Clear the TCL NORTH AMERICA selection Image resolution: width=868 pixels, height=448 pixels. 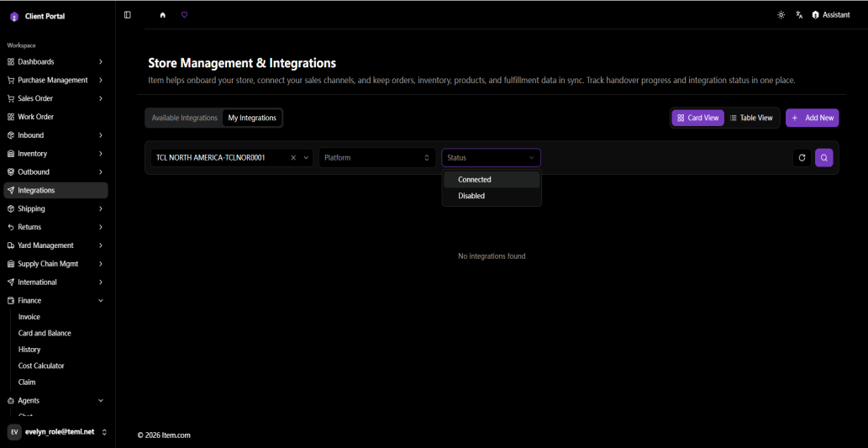tap(293, 158)
